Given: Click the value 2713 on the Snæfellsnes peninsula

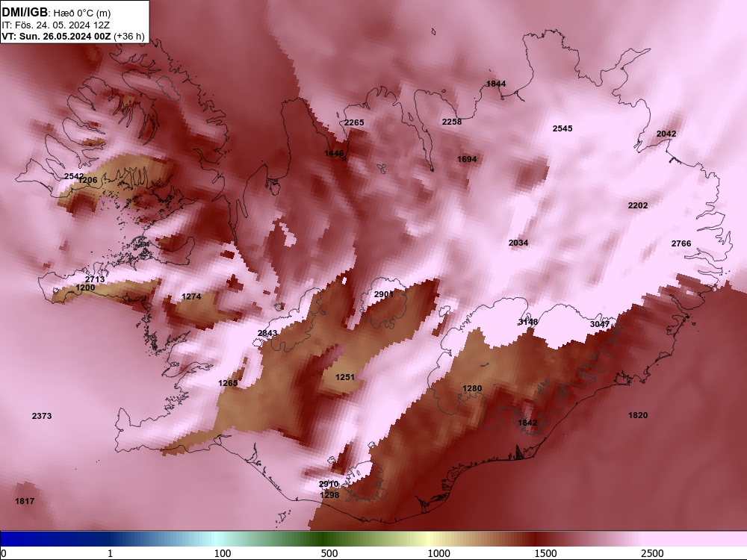Looking at the screenshot, I should coord(95,279).
